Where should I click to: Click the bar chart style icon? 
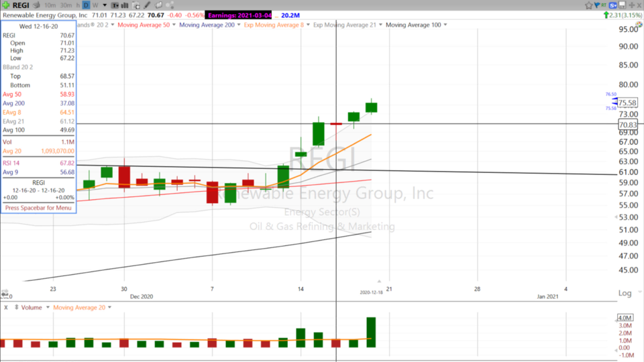click(125, 5)
